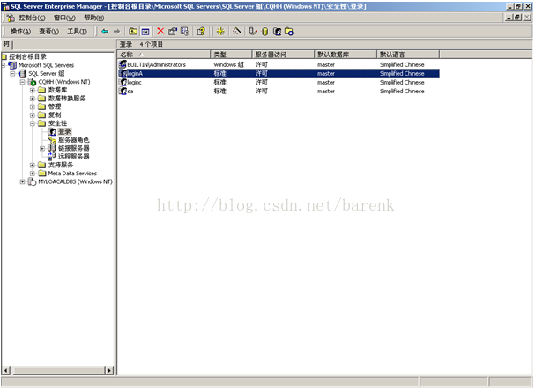
Task: Click the Export list toolbar icon
Action: coord(185,32)
